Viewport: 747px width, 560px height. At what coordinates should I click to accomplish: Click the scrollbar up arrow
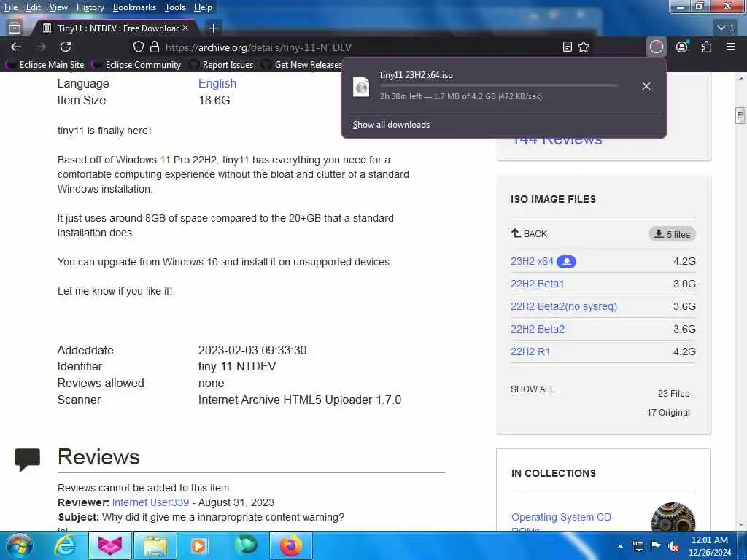click(740, 79)
